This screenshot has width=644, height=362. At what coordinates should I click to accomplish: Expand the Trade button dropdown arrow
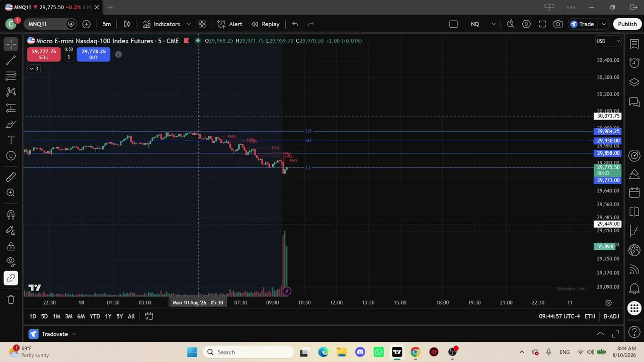pos(603,24)
